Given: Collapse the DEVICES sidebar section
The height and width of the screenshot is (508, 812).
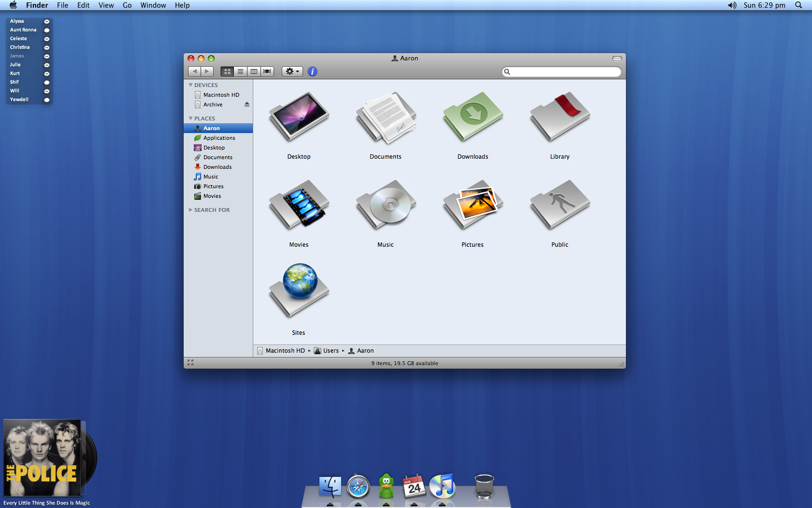Looking at the screenshot, I should coord(190,85).
